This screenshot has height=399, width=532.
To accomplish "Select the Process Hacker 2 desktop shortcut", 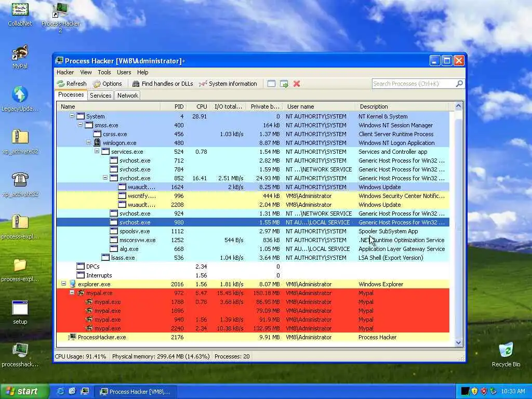I will 60,18.
